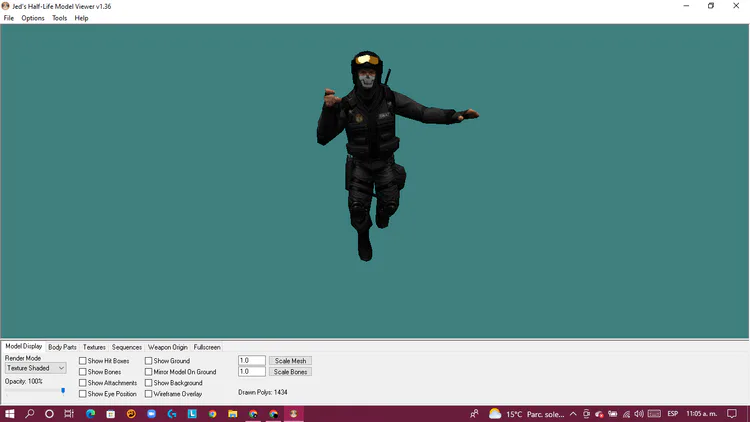Open the volume speaker tray icon
750x422 pixels.
coord(639,414)
